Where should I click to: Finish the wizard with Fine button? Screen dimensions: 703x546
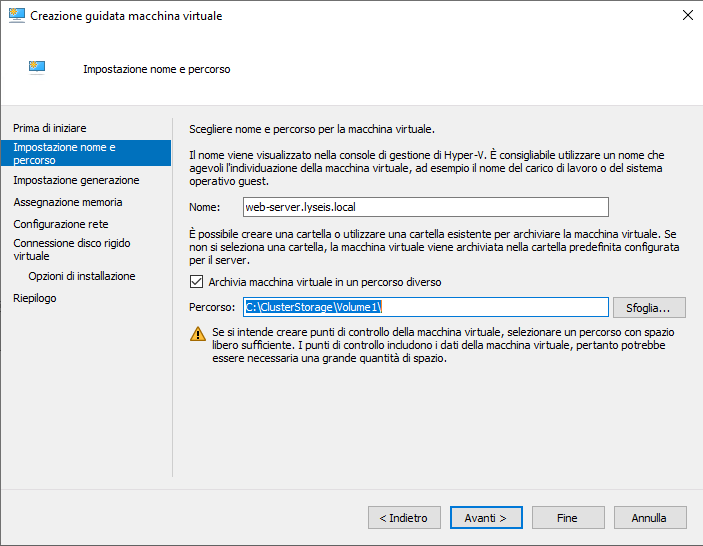pos(568,518)
